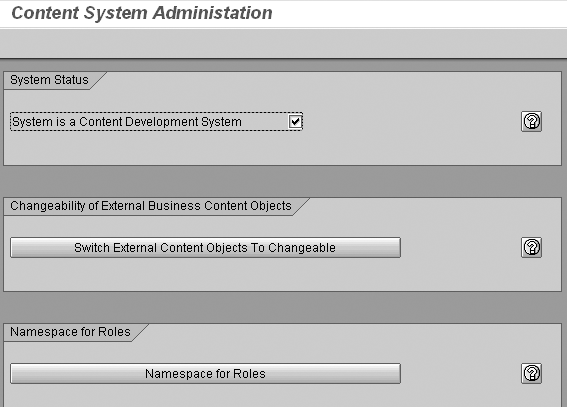Image resolution: width=567 pixels, height=407 pixels.
Task: Click gray gap between System Status and Changeability
Action: (284, 181)
